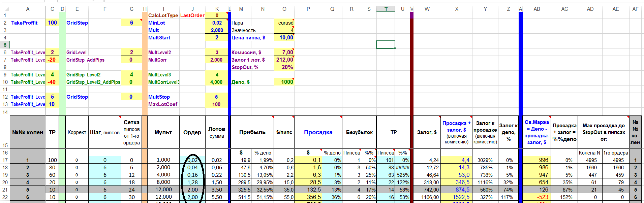Screen dimensions: 644x203
Task: Select the eurusd pair cell
Action: tap(284, 23)
